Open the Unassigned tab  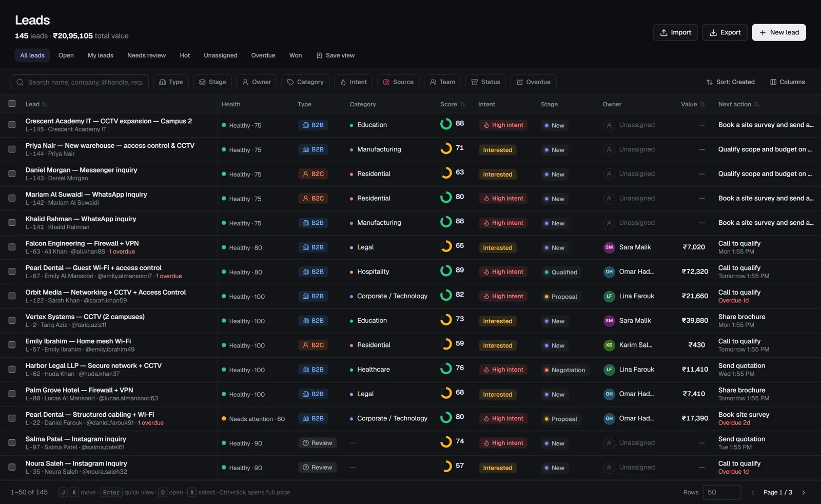(220, 55)
